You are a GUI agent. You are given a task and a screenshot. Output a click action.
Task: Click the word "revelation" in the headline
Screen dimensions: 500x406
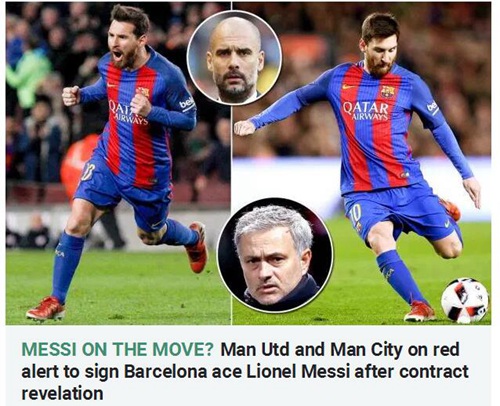(62, 394)
